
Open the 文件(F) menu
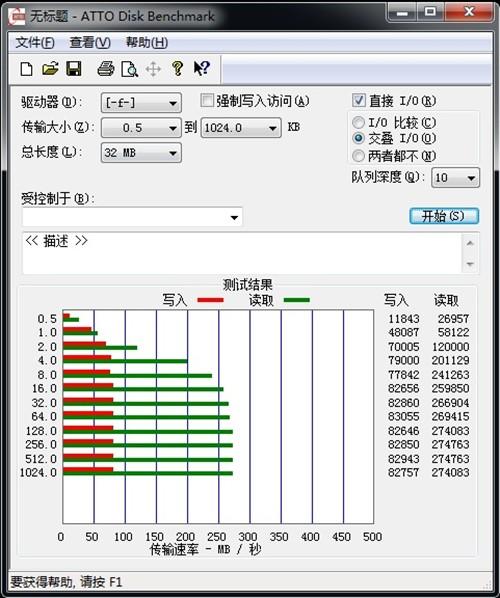tap(35, 42)
